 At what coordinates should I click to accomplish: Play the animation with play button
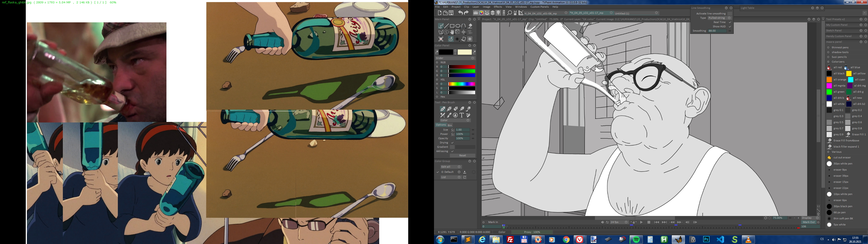(x=641, y=222)
